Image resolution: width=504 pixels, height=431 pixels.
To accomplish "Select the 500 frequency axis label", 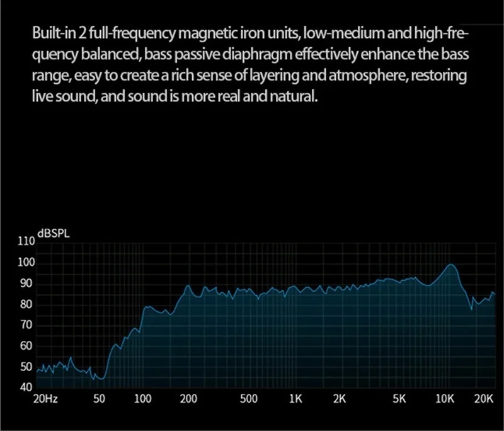I will (x=249, y=399).
